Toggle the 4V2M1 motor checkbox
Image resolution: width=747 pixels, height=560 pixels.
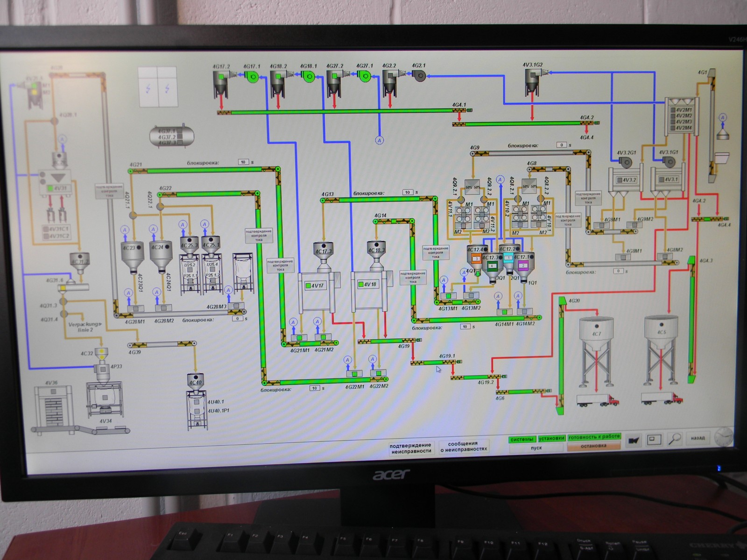click(673, 111)
